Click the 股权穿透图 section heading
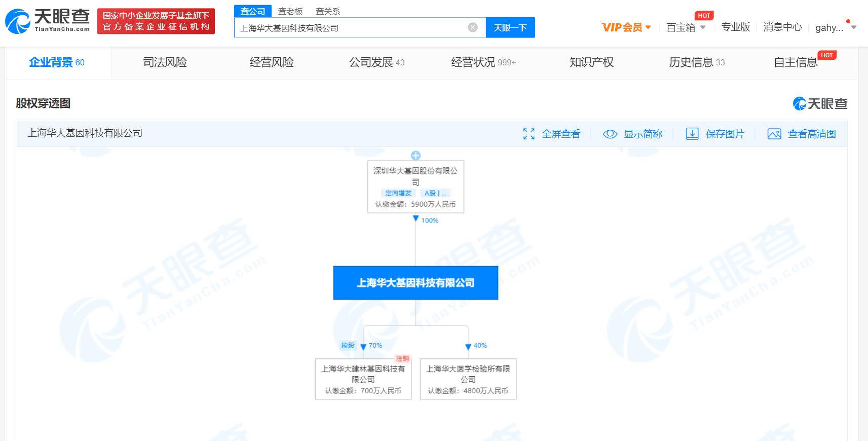The height and width of the screenshot is (441, 868). tap(43, 103)
